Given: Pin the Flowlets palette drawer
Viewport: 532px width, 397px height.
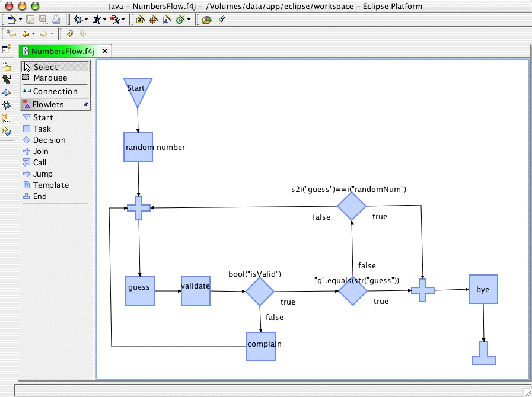Looking at the screenshot, I should 86,105.
